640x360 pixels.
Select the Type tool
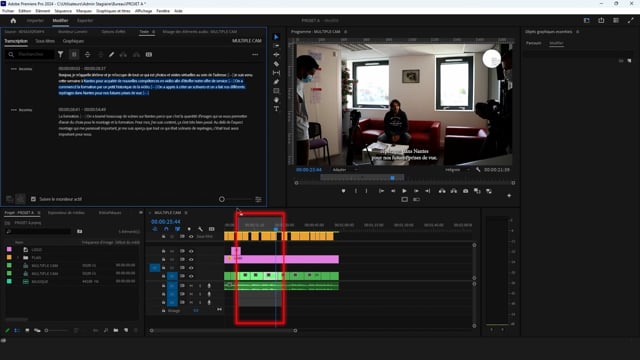(276, 109)
